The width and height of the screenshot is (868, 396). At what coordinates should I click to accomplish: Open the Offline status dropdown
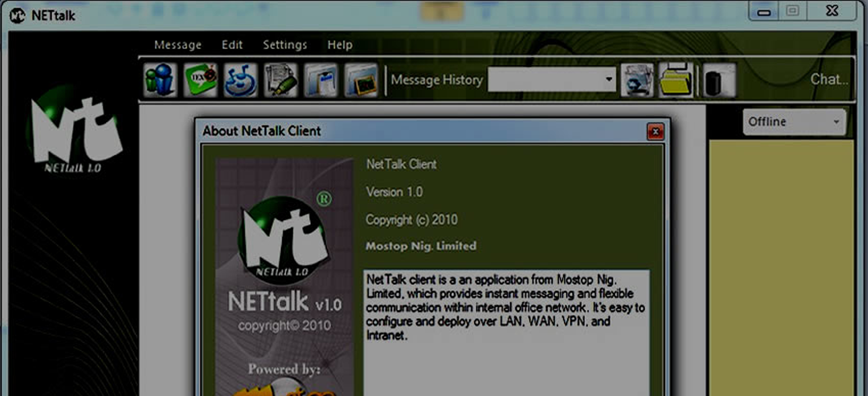(x=794, y=121)
